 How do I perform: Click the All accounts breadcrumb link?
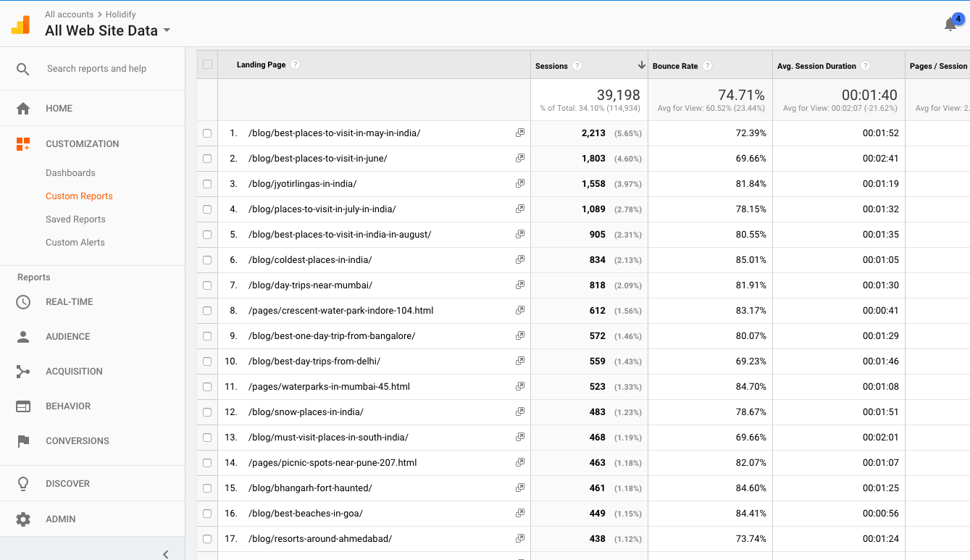69,14
